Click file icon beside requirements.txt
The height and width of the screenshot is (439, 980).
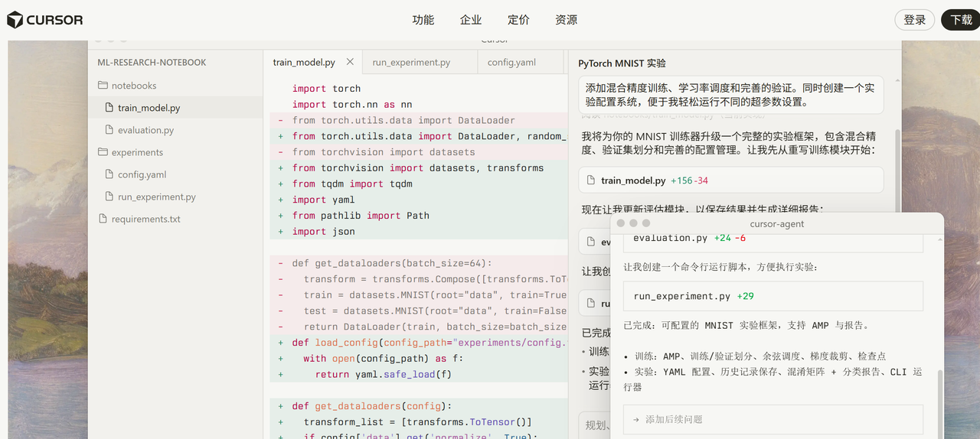[103, 219]
